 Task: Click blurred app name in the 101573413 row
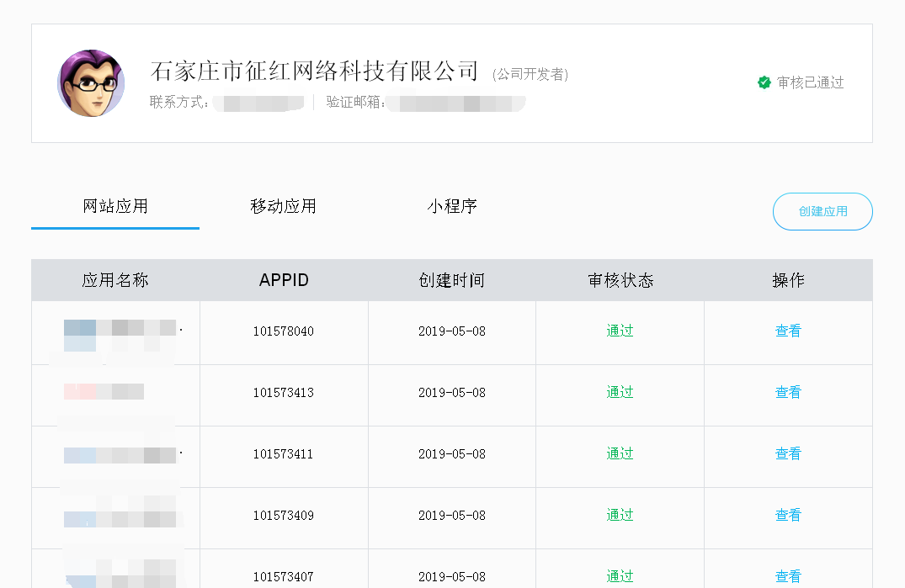coord(104,392)
